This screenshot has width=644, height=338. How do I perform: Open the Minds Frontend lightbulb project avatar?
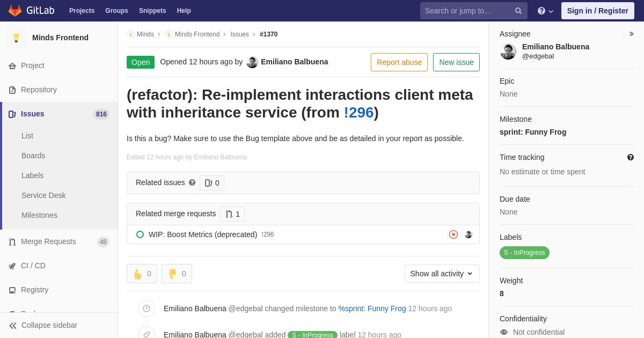pos(16,38)
